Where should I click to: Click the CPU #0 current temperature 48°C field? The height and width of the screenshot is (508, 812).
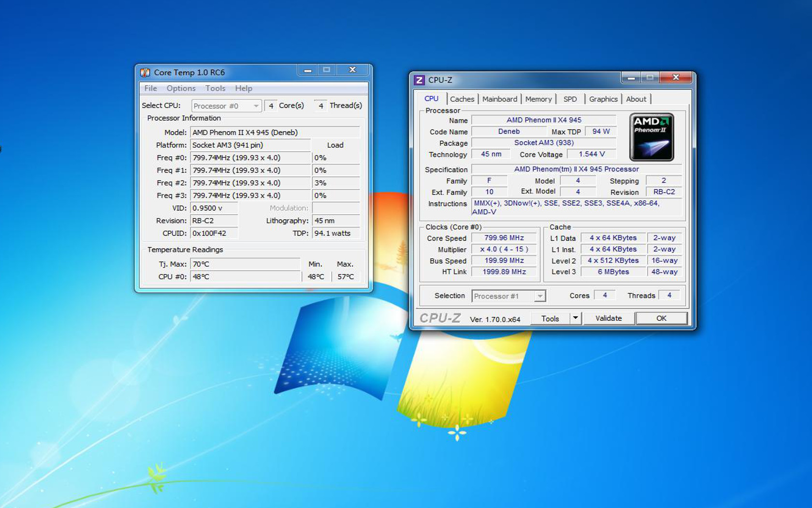click(x=245, y=277)
